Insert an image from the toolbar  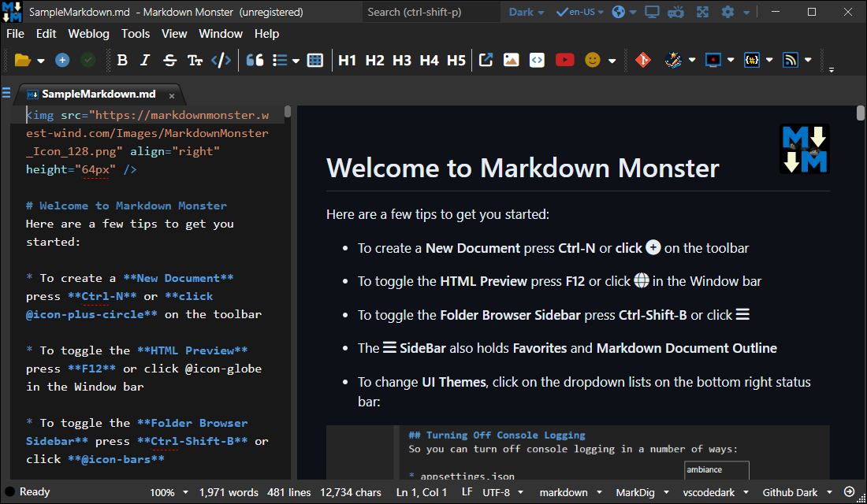pos(512,60)
